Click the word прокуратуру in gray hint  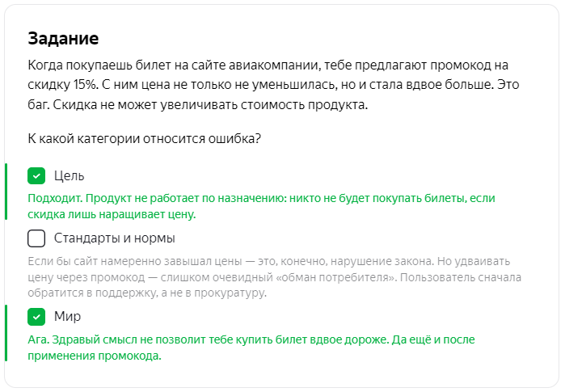(229, 293)
